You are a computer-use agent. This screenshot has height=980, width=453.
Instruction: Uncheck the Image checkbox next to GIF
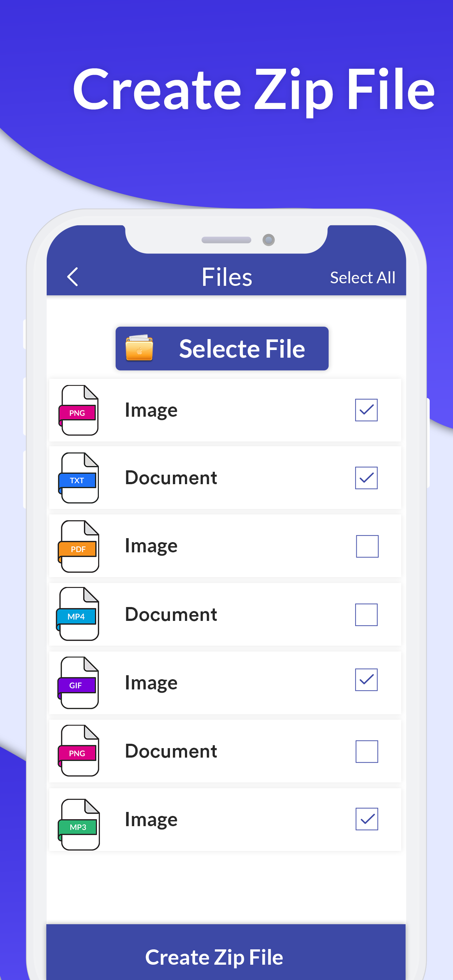(x=366, y=683)
